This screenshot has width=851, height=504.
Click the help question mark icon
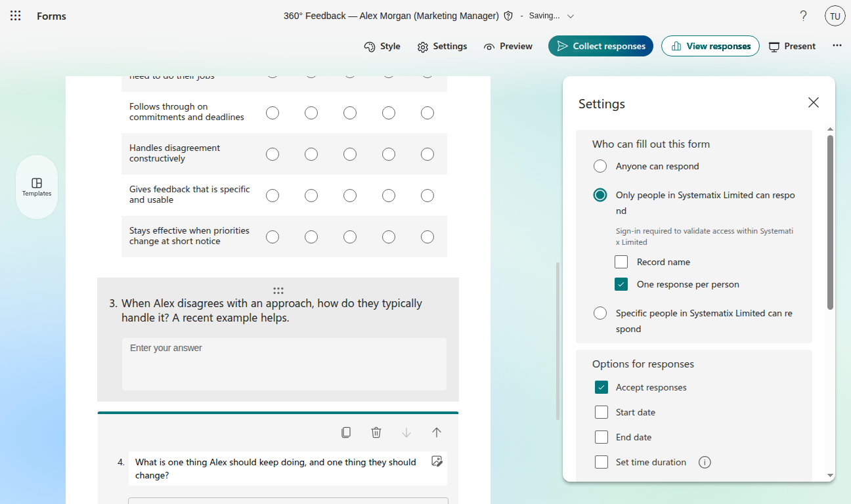[x=803, y=16]
